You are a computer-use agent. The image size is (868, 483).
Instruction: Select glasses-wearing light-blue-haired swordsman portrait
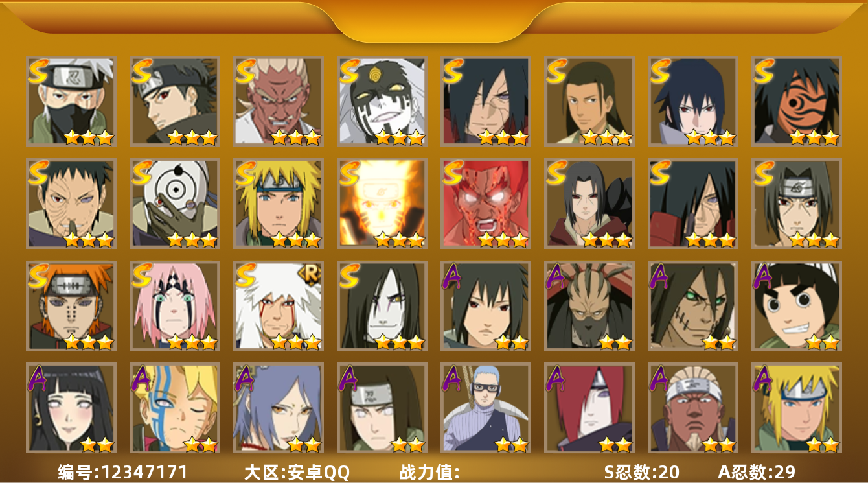[485, 408]
